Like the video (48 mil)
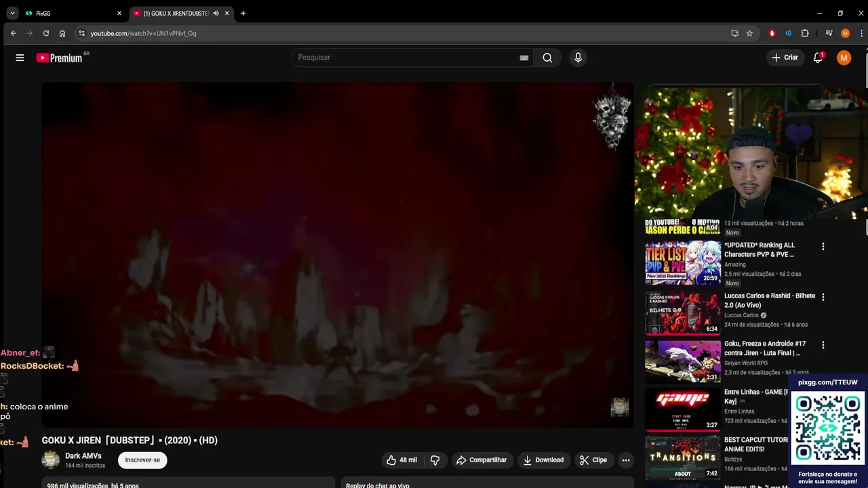 click(x=401, y=460)
